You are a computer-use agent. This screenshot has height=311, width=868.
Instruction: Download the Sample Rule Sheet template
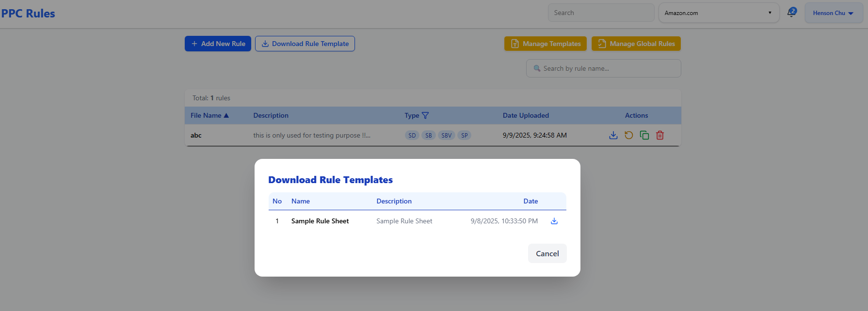click(554, 221)
